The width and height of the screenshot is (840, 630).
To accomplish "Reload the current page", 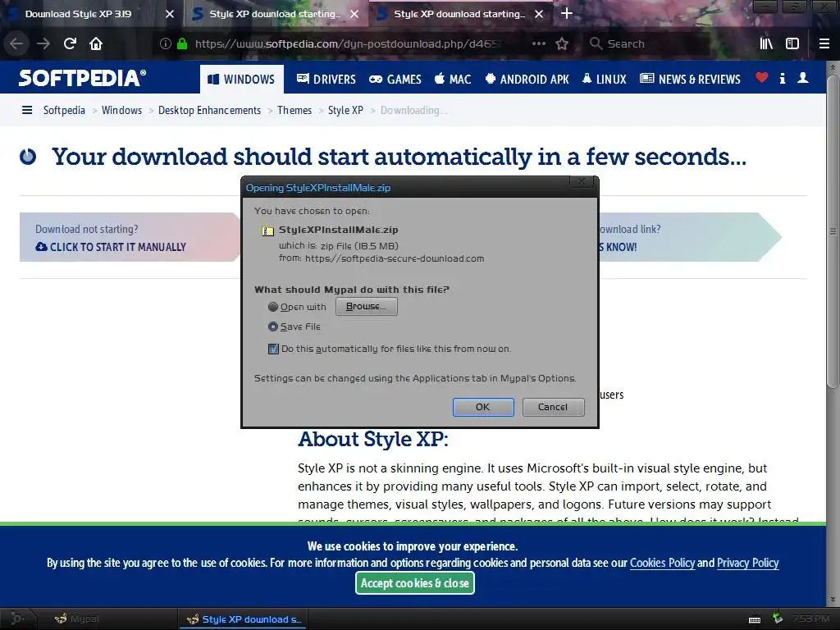I will [x=70, y=43].
